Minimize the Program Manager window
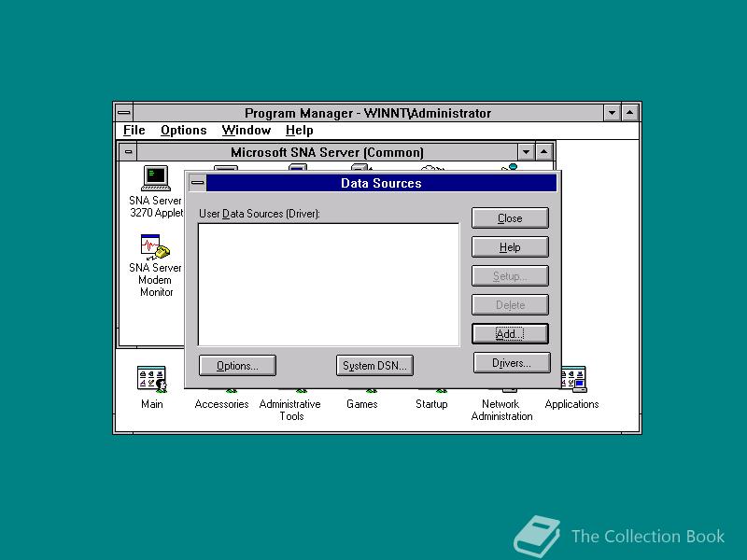 click(x=612, y=113)
